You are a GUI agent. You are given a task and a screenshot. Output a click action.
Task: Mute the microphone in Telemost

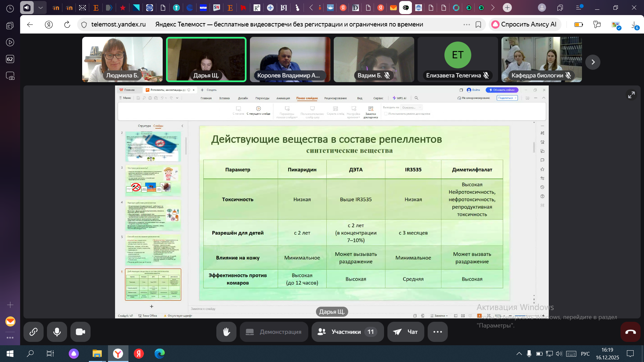[x=57, y=332]
